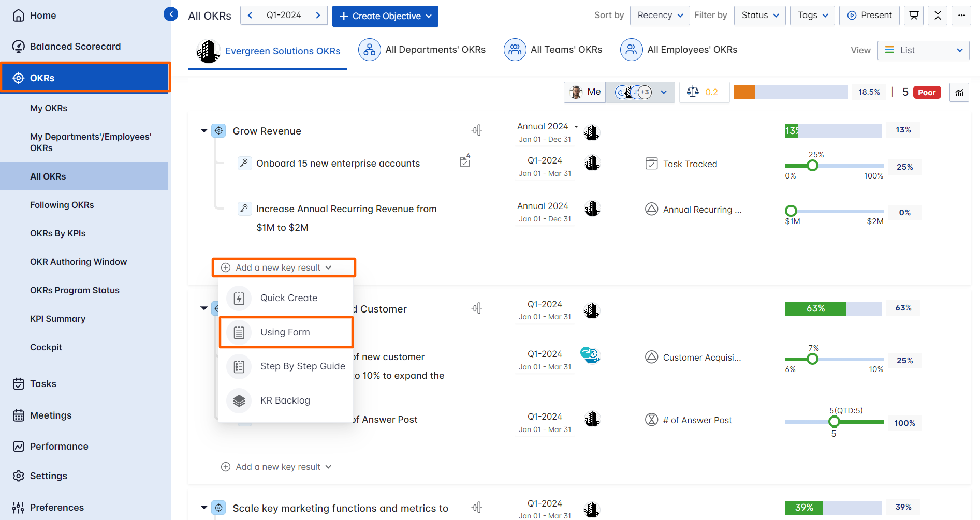This screenshot has width=980, height=520.
Task: Open the List view dropdown
Action: (923, 50)
